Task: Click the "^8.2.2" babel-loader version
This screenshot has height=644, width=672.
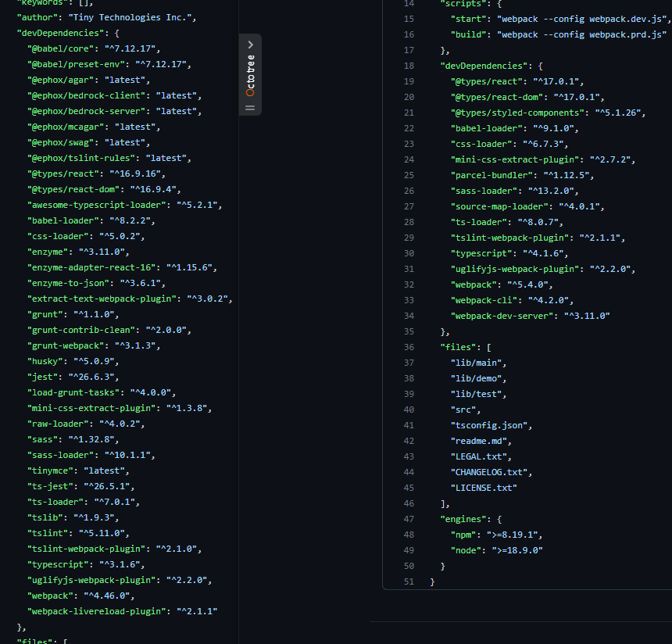Action: point(130,220)
